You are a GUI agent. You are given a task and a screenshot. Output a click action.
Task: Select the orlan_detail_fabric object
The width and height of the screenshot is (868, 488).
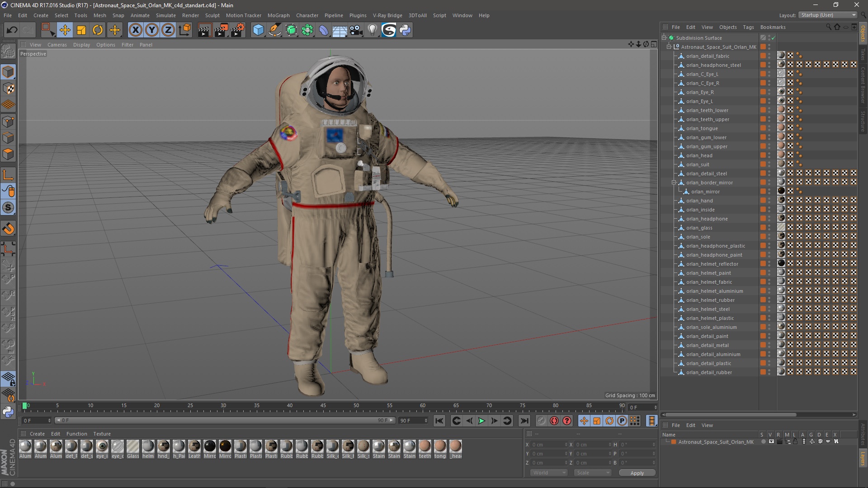[708, 56]
